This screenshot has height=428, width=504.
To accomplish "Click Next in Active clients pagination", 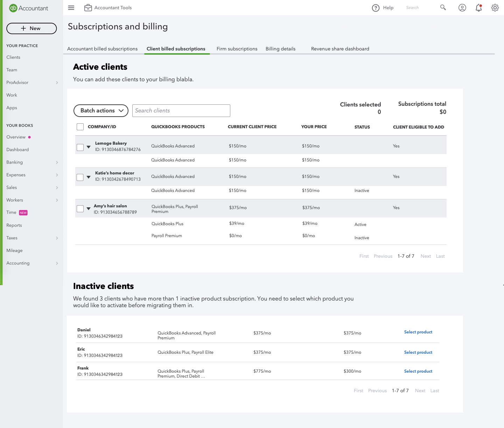I will click(x=426, y=256).
